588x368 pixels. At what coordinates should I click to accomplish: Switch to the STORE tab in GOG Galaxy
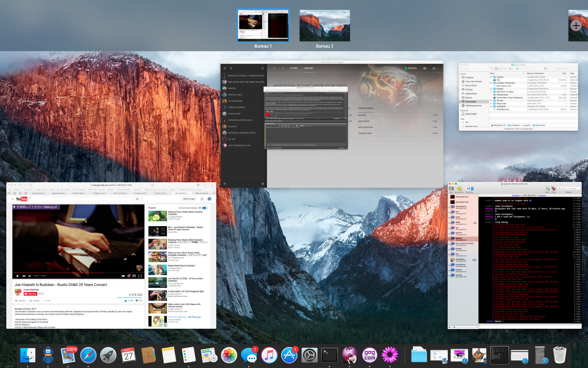tap(294, 68)
